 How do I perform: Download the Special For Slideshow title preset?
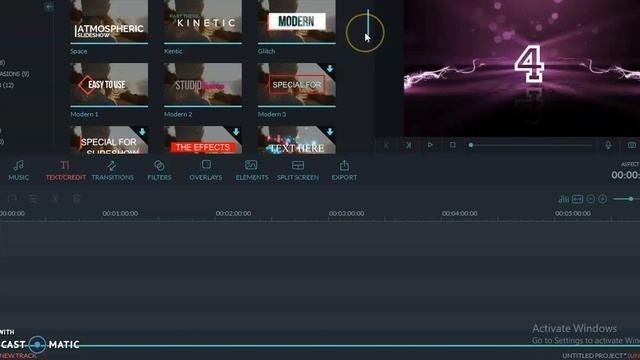click(x=142, y=132)
